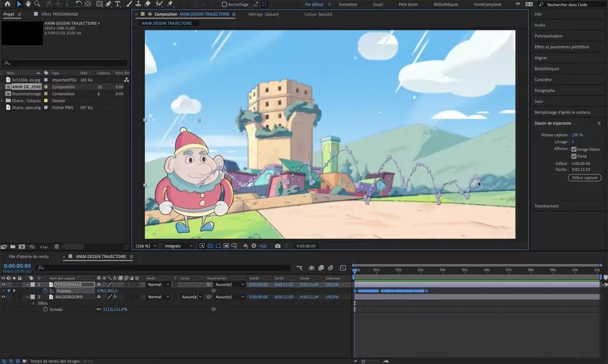This screenshot has width=608, height=364.
Task: Click the Echelle stopwatch icon
Action: click(x=45, y=309)
